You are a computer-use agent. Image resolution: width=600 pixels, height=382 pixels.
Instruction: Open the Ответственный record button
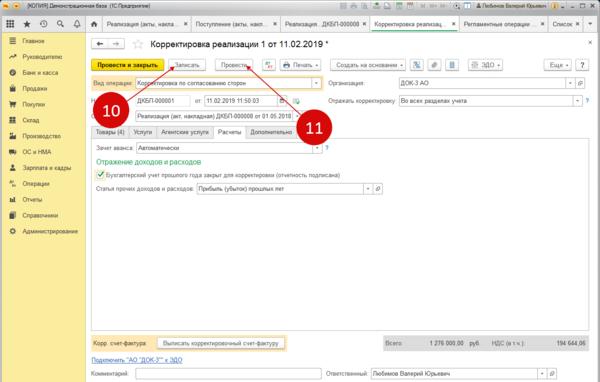pos(552,373)
